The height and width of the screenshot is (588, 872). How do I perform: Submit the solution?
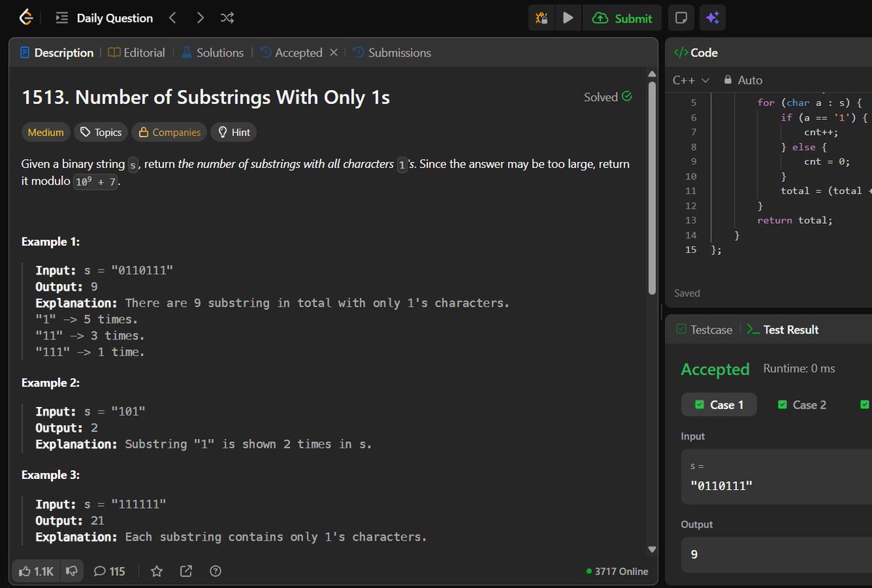pyautogui.click(x=623, y=18)
